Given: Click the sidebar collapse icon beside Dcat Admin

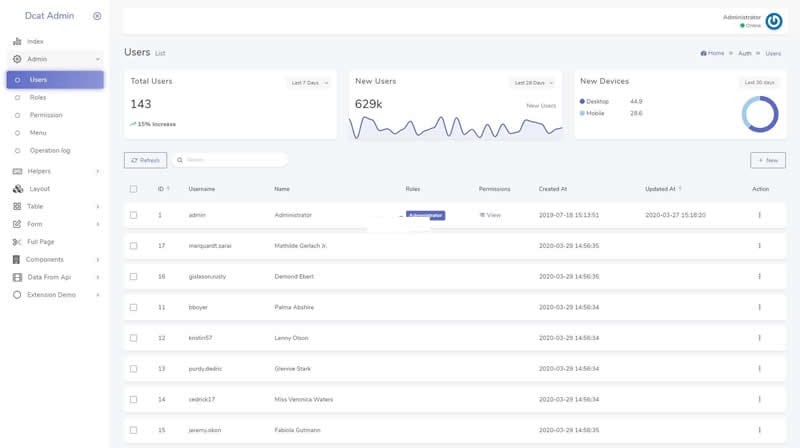Looking at the screenshot, I should [97, 16].
